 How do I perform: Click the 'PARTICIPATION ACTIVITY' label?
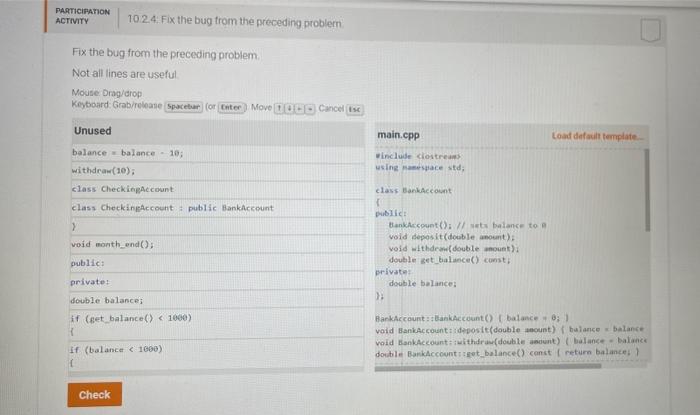83,16
